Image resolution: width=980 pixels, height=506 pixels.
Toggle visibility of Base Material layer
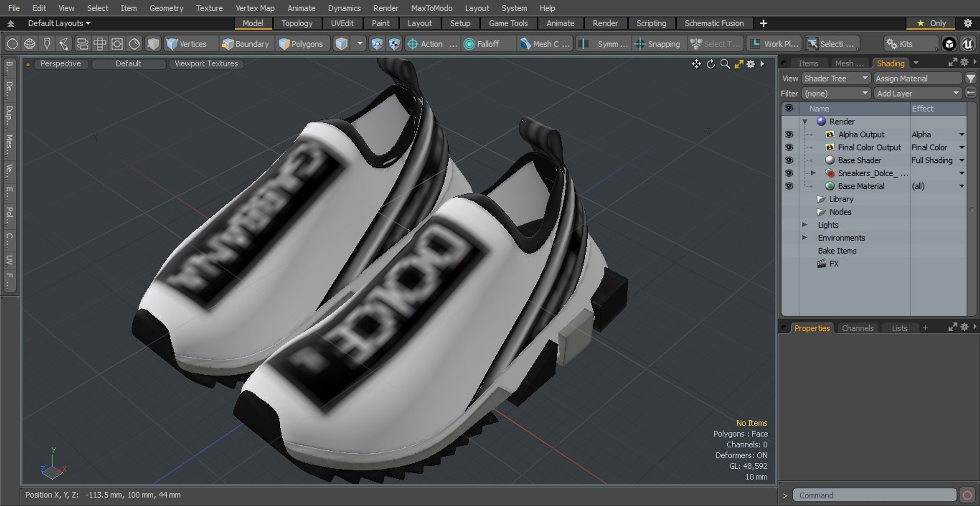[x=789, y=186]
